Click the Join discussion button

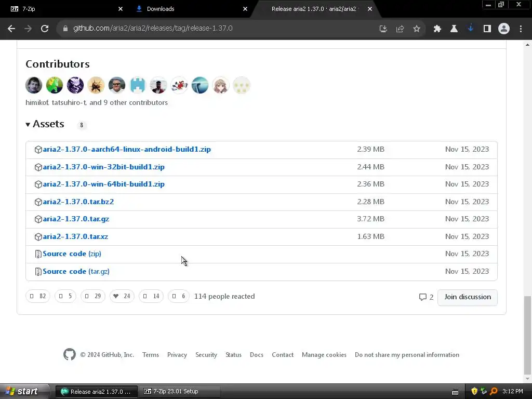point(467,297)
